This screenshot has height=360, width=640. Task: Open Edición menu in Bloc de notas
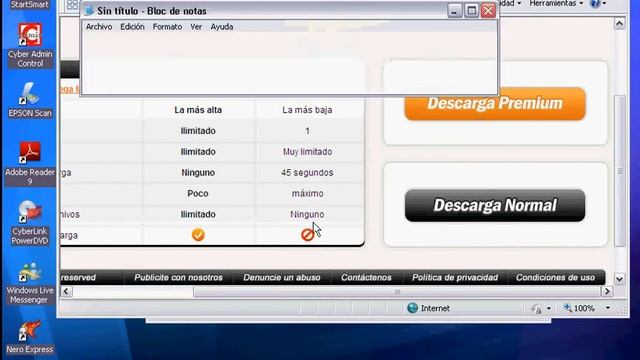click(132, 27)
